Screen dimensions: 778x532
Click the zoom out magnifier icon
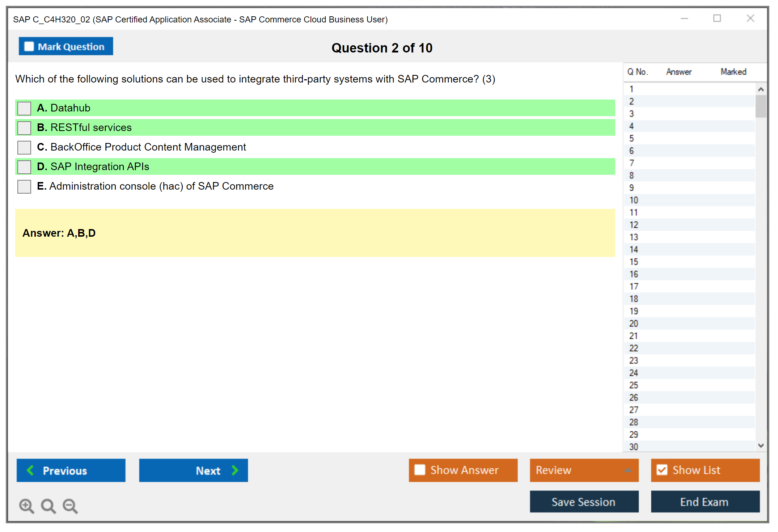(70, 506)
